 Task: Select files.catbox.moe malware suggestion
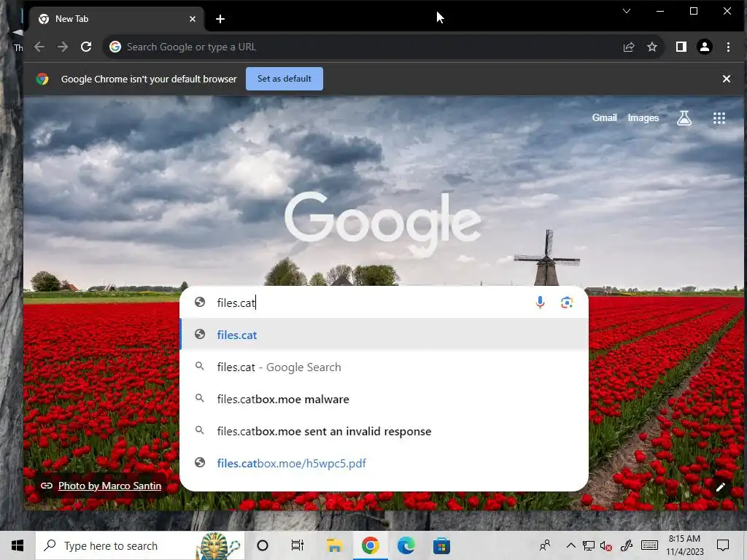tap(384, 399)
